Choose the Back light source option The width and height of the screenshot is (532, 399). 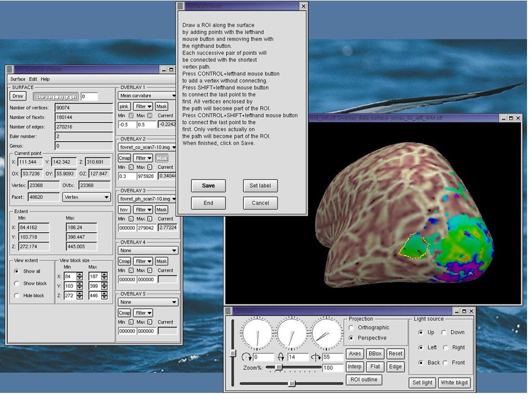coord(421,362)
